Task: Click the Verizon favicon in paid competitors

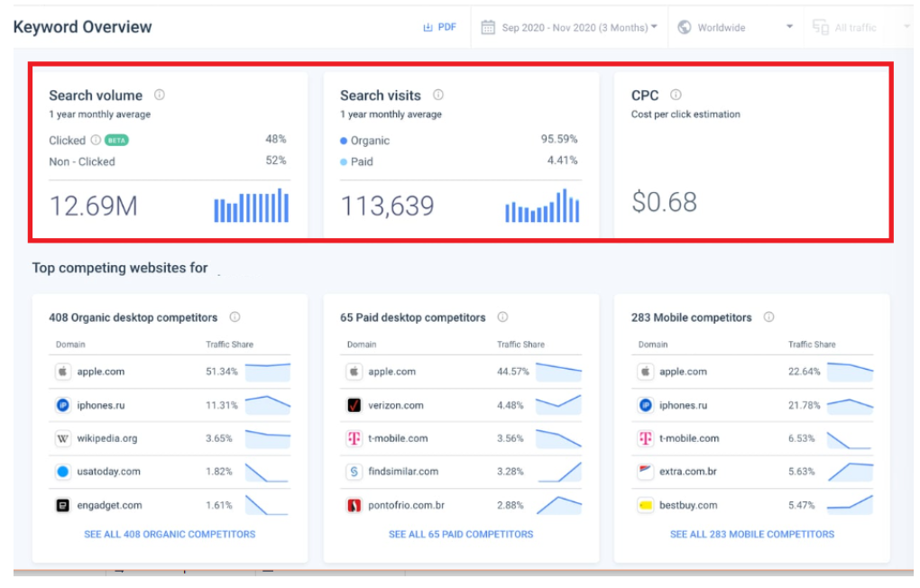Action: coord(353,404)
